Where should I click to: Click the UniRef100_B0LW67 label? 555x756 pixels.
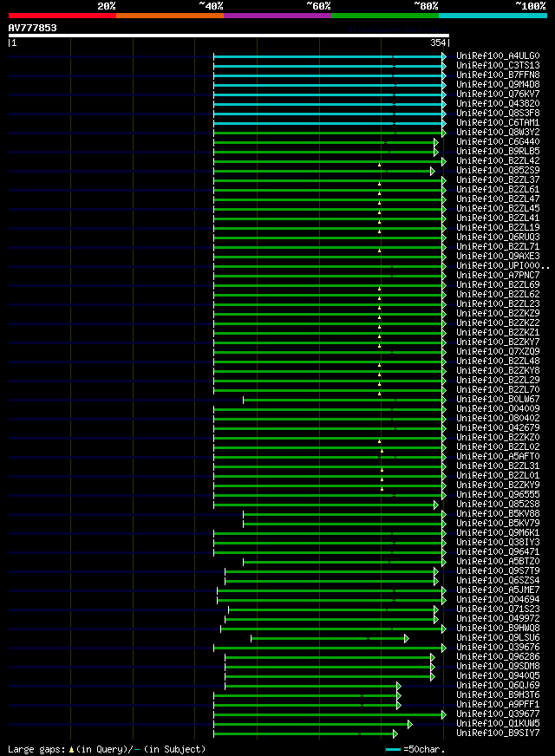coord(498,399)
